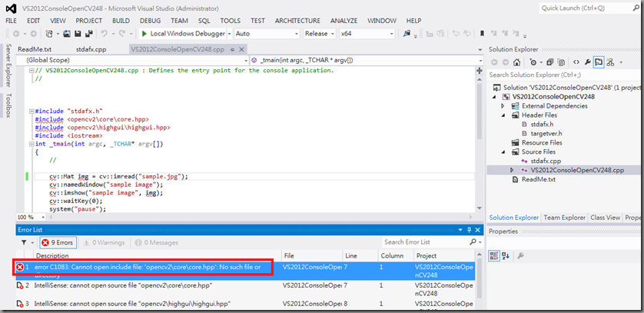Open the debugger target dropdown arrow
Image resolution: width=644 pixels, height=313 pixels.
[230, 34]
